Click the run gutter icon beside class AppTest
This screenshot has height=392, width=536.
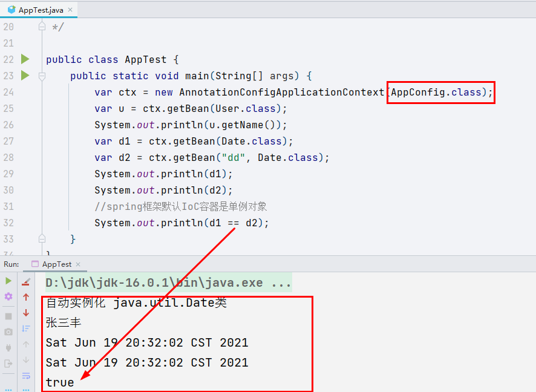pos(25,59)
